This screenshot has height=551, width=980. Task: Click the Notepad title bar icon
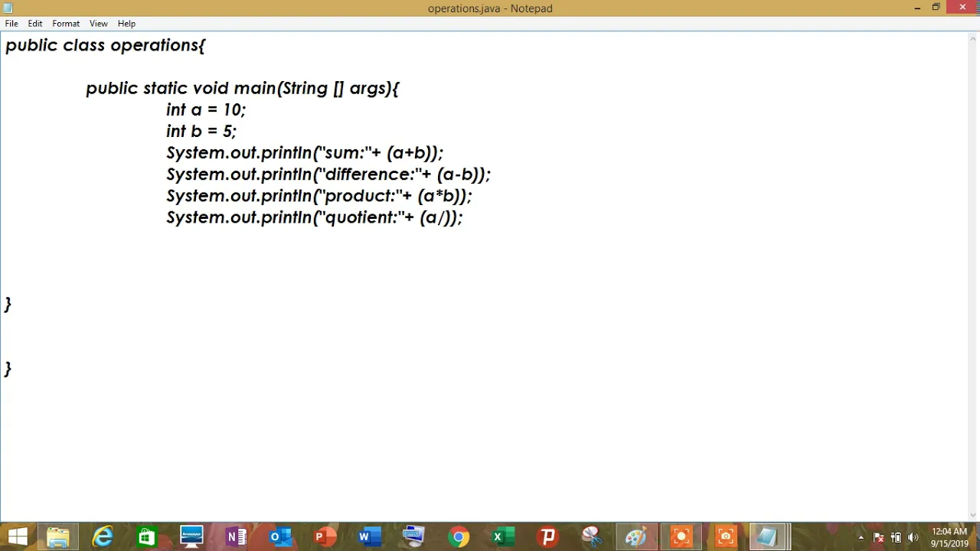pyautogui.click(x=8, y=8)
